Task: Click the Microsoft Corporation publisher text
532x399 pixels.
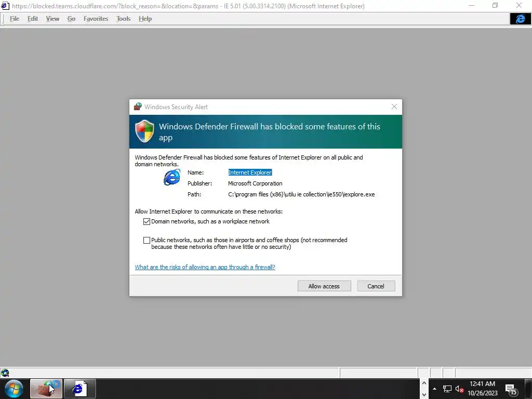Action: [x=255, y=183]
